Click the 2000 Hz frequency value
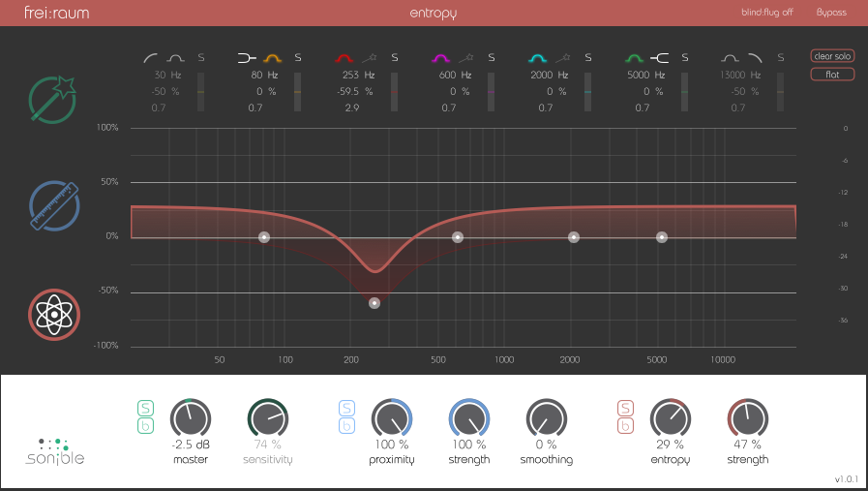This screenshot has width=868, height=491. pos(549,75)
